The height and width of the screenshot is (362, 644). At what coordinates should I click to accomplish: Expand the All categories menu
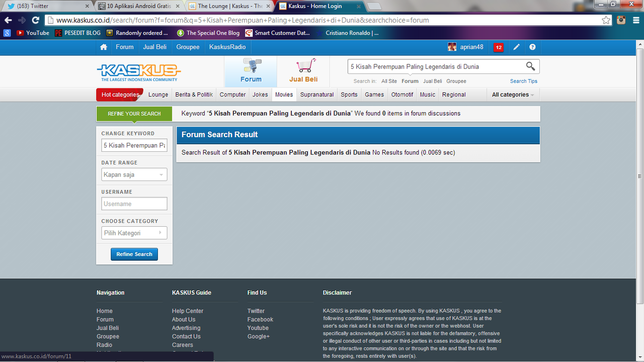pos(513,95)
